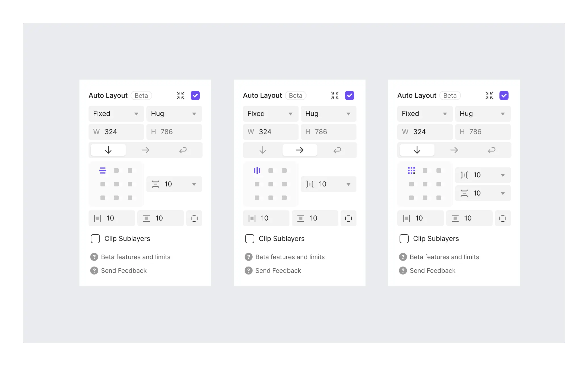Image resolution: width=588 pixels, height=366 pixels.
Task: Select the left-align text icon in first panel
Action: click(103, 170)
